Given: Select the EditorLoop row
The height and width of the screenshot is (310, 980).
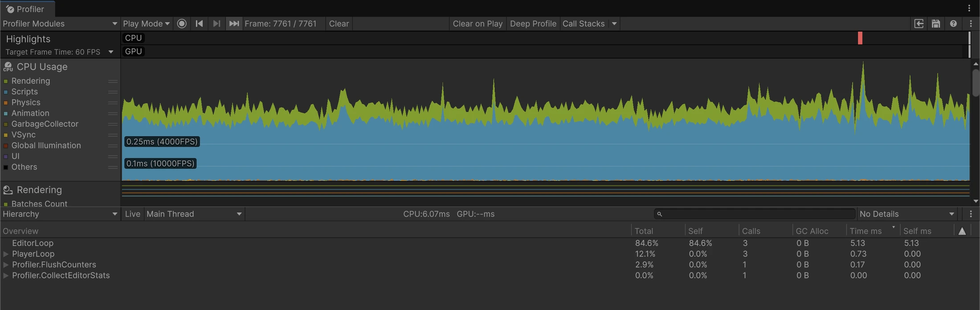Looking at the screenshot, I should (490, 243).
